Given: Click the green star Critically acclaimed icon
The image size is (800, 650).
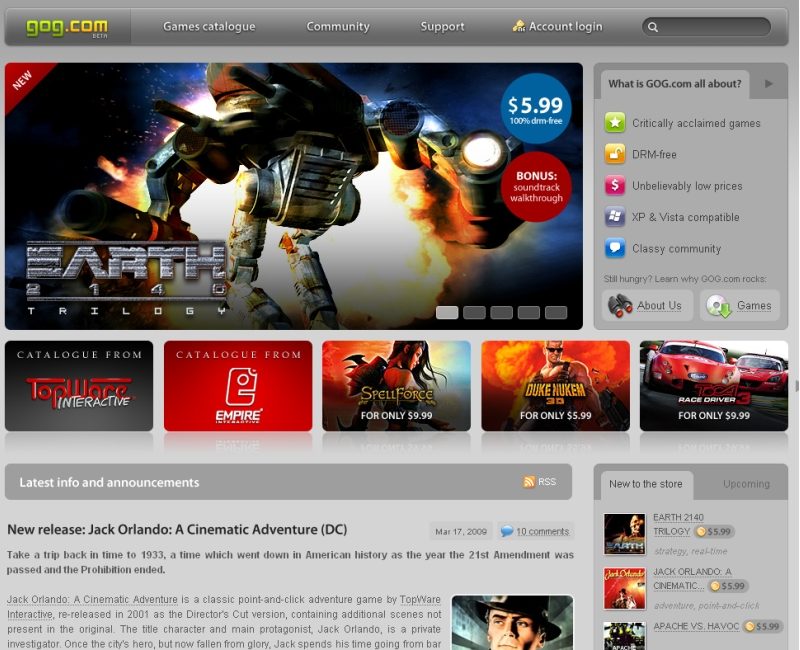Looking at the screenshot, I should click(615, 122).
